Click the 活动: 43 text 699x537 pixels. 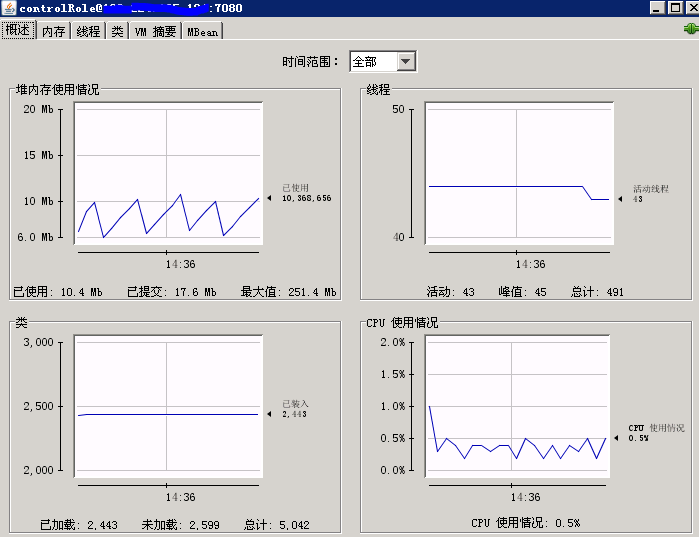(451, 292)
